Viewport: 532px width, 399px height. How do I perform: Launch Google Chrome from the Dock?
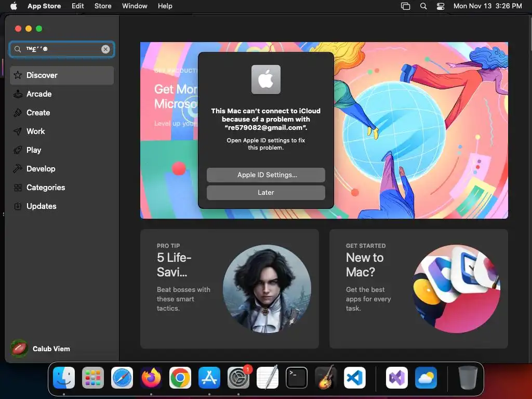click(x=180, y=377)
